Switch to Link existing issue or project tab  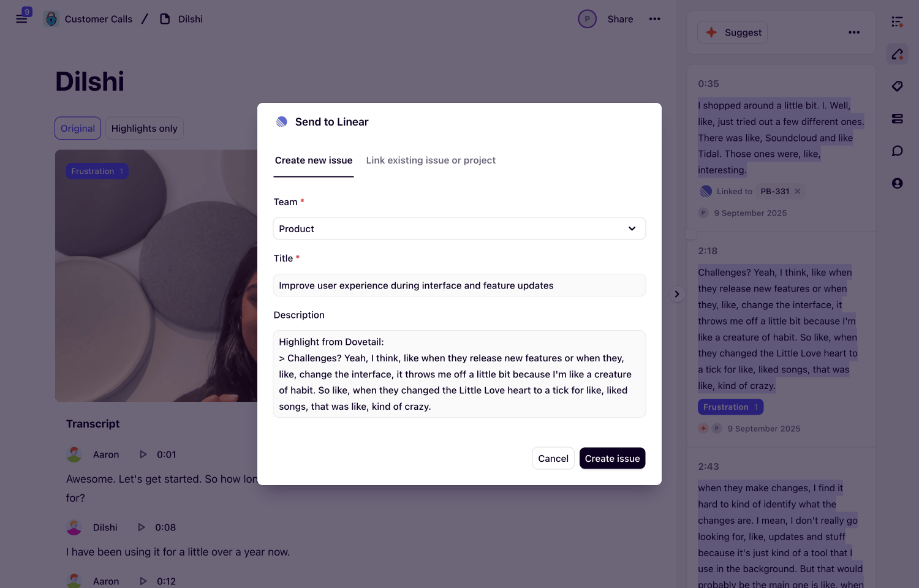pos(431,160)
